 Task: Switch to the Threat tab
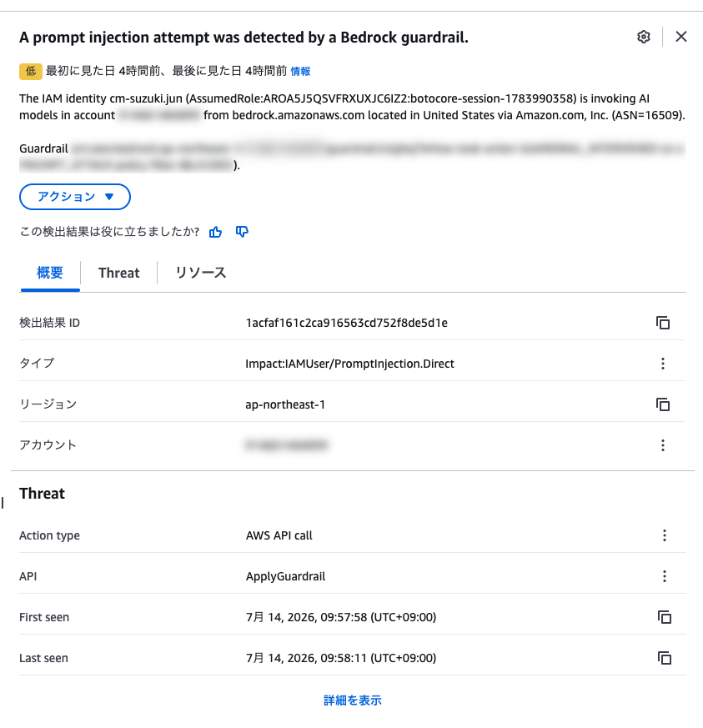click(119, 273)
